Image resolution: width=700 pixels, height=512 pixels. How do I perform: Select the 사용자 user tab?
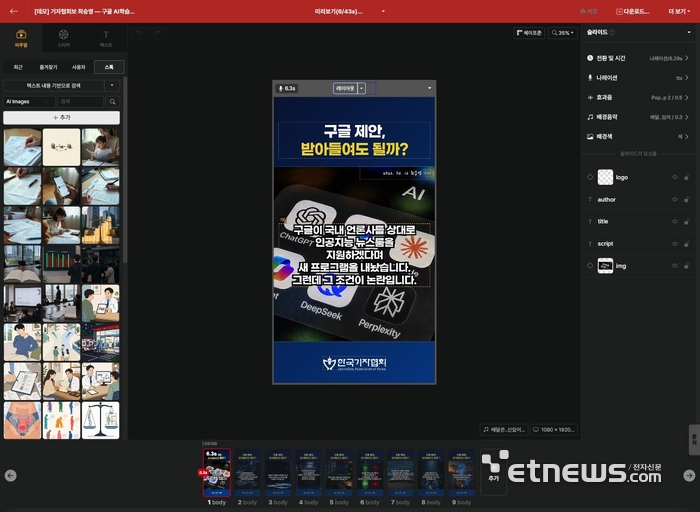pos(79,67)
